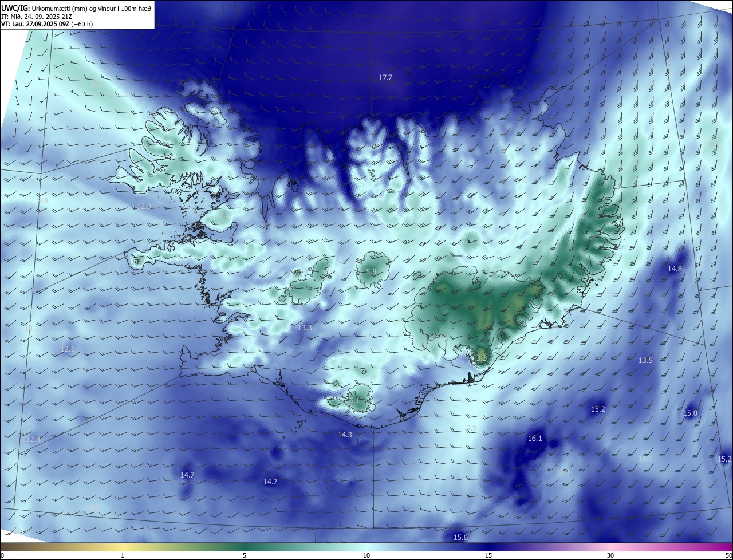Click the '0' label on the colour scale
733x560 pixels.
(x=2, y=556)
